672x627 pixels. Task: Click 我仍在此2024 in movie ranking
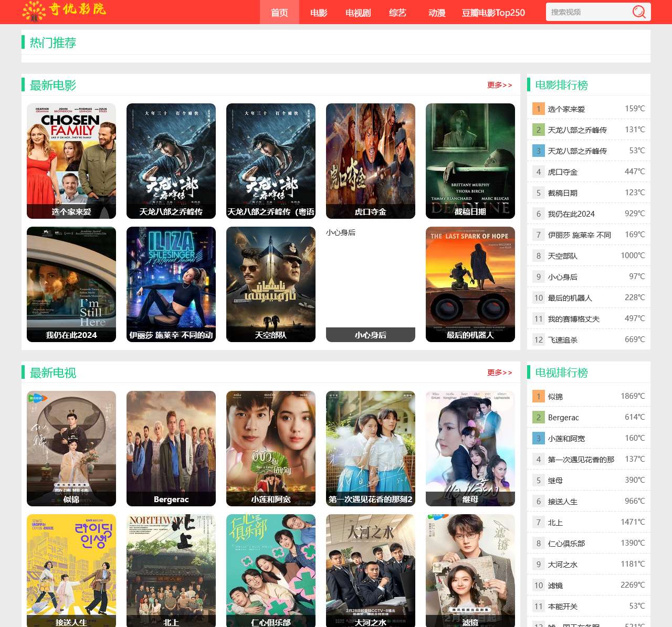pyautogui.click(x=571, y=214)
